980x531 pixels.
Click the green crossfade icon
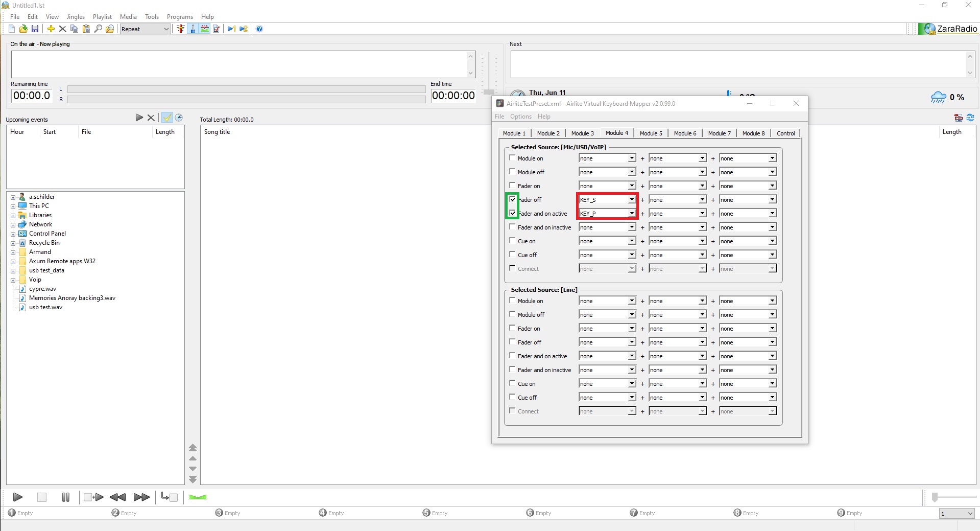click(x=198, y=497)
